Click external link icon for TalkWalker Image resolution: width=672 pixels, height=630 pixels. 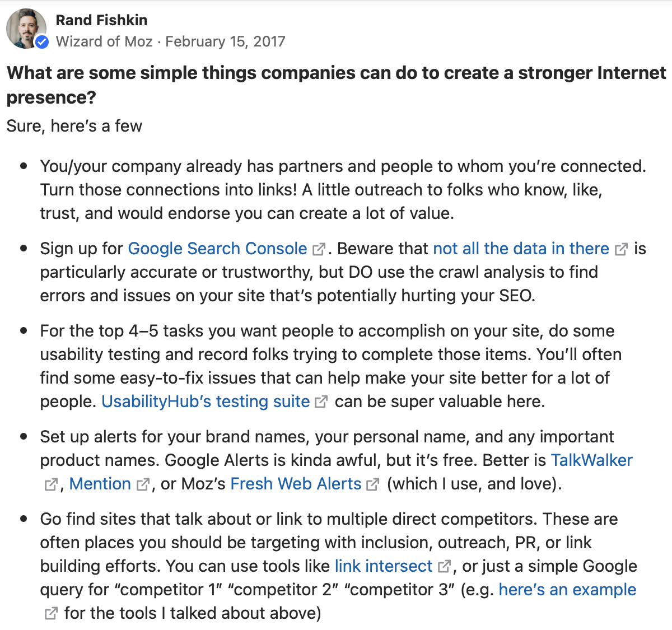point(51,484)
